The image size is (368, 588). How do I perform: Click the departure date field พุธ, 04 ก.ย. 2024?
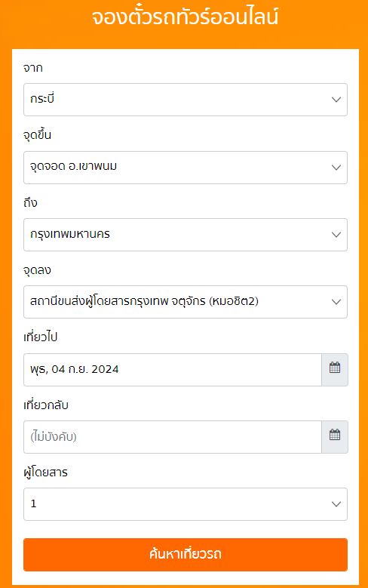[173, 369]
